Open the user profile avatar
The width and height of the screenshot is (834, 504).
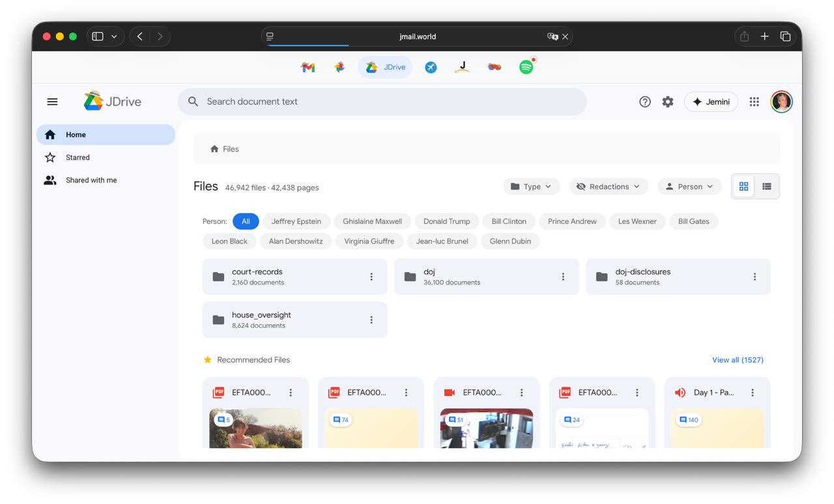tap(781, 102)
